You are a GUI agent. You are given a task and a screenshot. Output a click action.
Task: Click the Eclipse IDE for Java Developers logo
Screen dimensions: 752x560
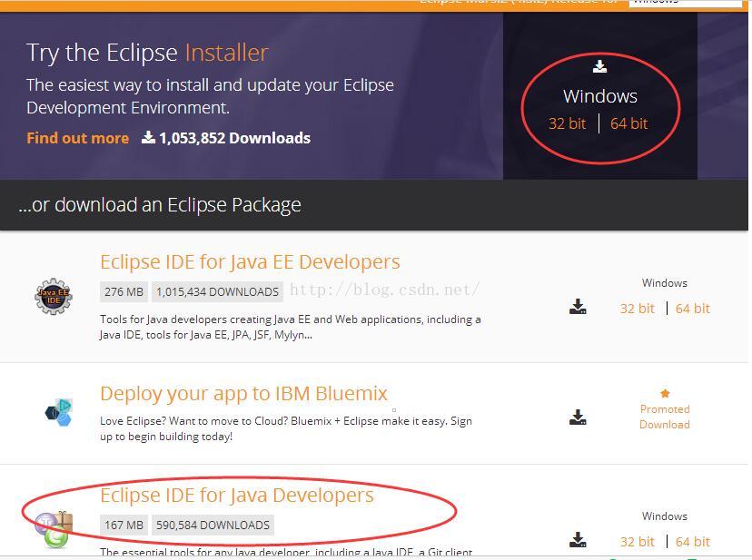[54, 530]
